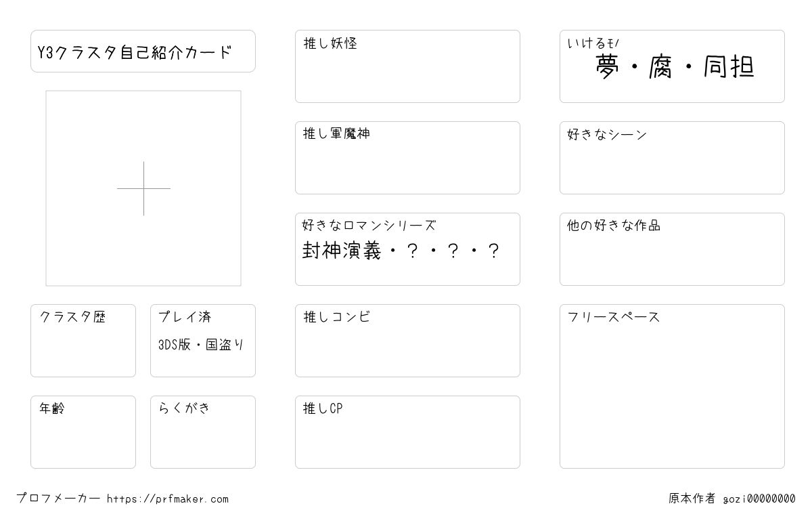Select the 夢・腐・同担 text
This screenshot has width=812, height=508.
[x=675, y=67]
